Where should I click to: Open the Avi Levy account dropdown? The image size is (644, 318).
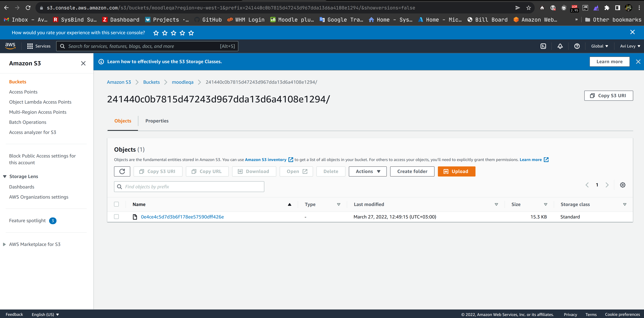(630, 46)
